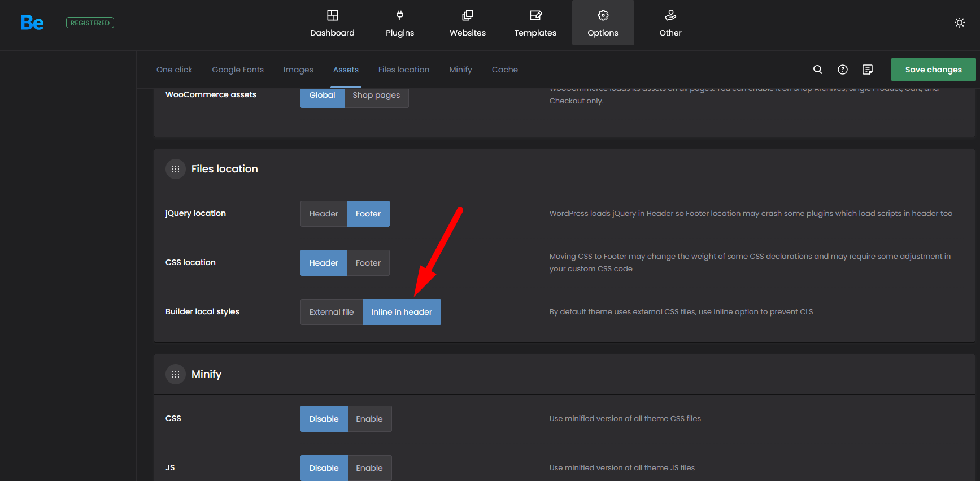Choose External file for Builder local styles

coord(332,312)
